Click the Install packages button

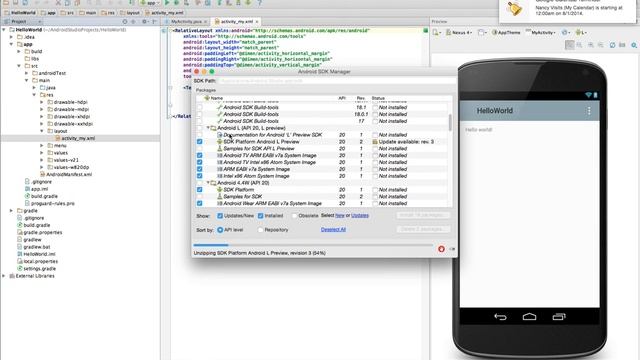423,215
